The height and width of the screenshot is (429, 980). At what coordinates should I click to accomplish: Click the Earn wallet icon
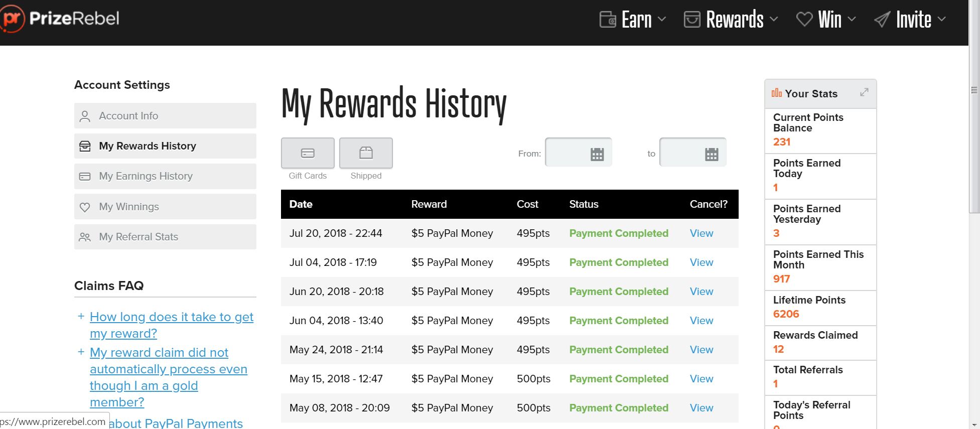[608, 20]
